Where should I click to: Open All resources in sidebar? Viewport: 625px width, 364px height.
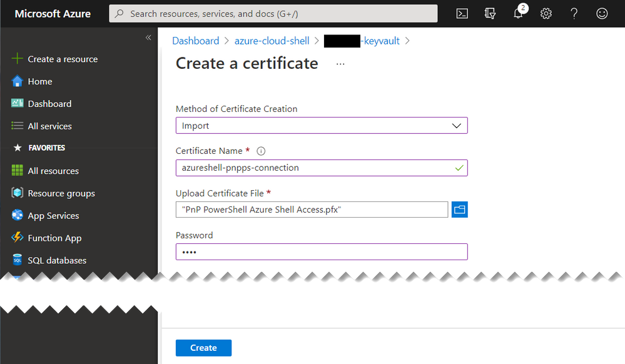[x=53, y=171]
